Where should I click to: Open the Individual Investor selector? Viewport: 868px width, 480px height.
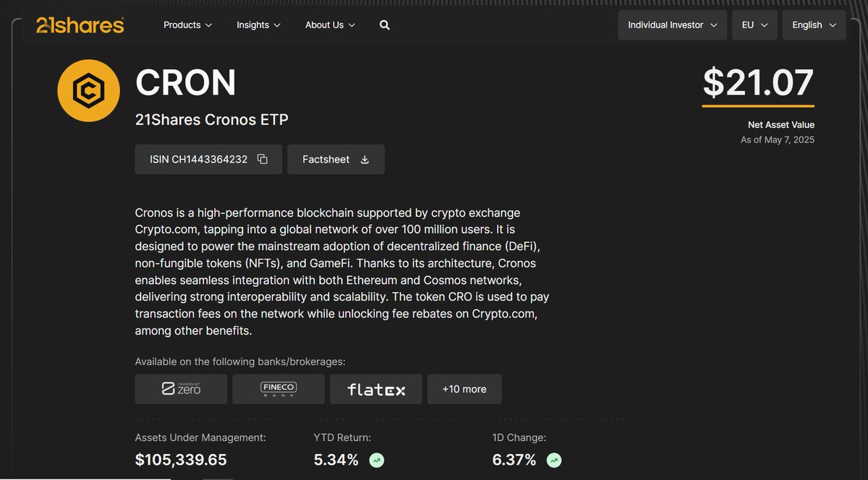pyautogui.click(x=672, y=25)
